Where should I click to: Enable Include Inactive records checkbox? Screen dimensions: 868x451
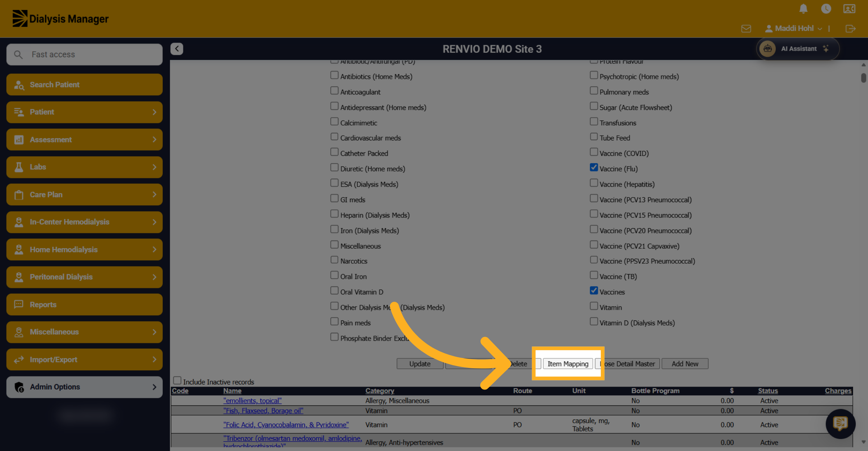(177, 380)
